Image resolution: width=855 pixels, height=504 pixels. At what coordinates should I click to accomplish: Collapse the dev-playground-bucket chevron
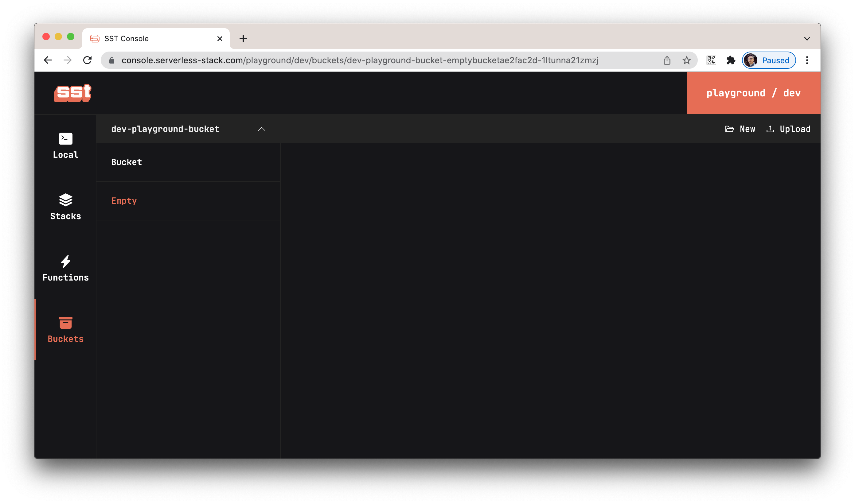261,129
